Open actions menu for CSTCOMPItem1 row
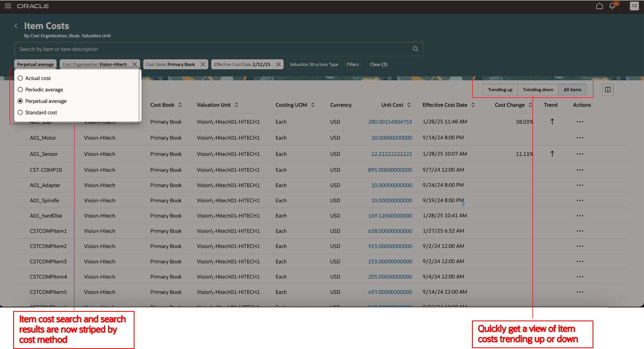This screenshot has width=644, height=349. [x=580, y=231]
